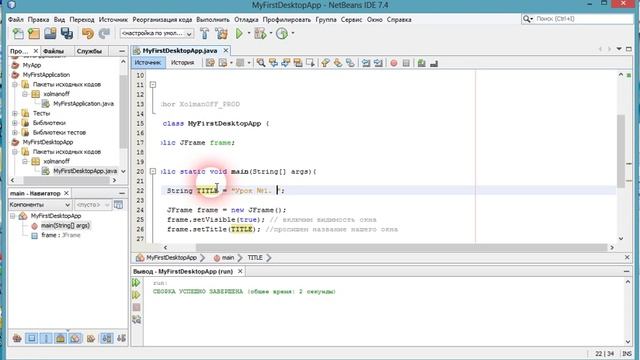
Task: Open output settings icon below Stop
Action: [x=136, y=319]
